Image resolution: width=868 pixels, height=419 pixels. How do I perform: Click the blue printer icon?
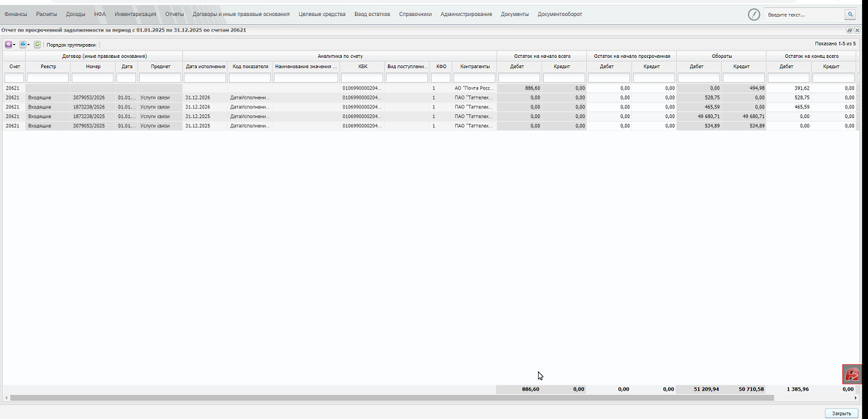click(23, 45)
